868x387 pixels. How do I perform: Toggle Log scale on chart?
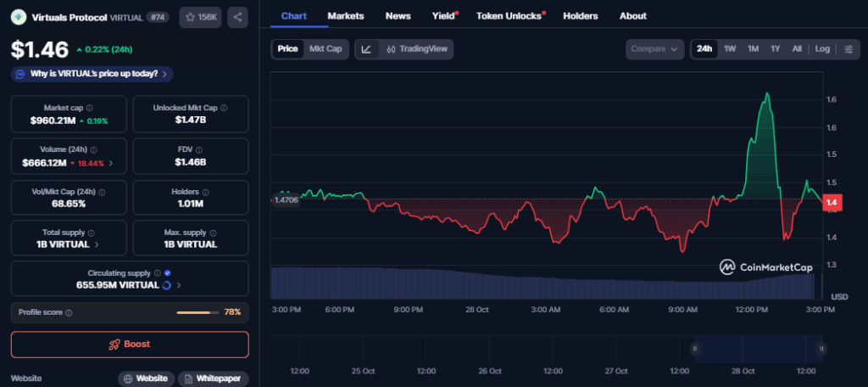click(x=822, y=48)
